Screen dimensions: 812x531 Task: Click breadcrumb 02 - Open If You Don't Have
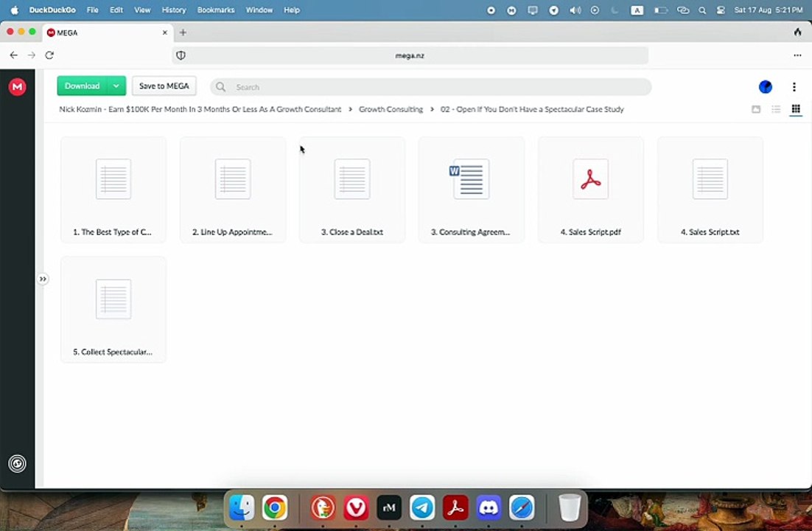[532, 109]
